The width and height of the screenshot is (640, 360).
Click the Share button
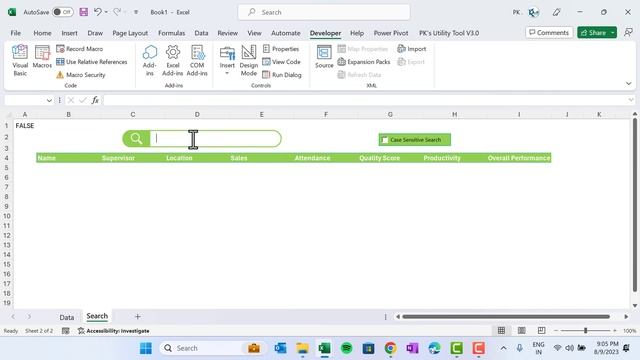pyautogui.click(x=593, y=33)
